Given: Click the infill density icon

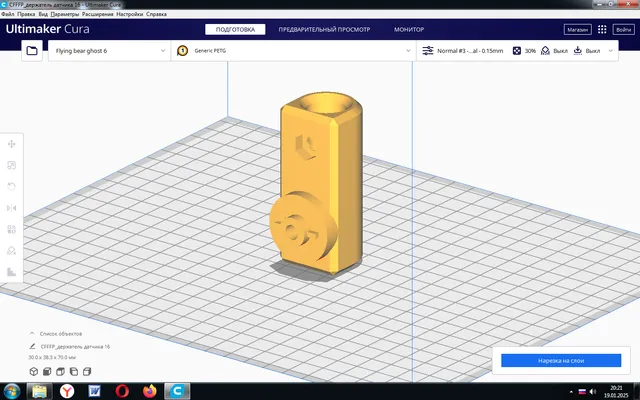Looking at the screenshot, I should pos(517,51).
